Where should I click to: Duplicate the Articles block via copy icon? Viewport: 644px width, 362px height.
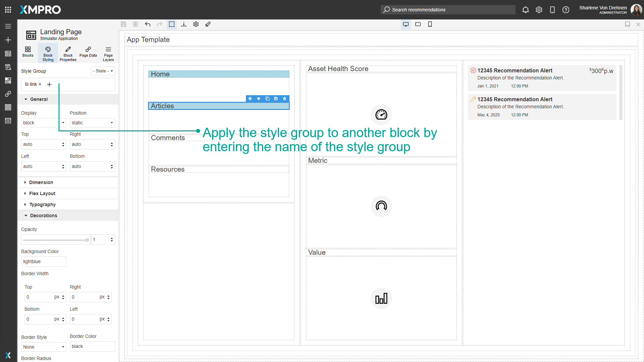pyautogui.click(x=267, y=99)
